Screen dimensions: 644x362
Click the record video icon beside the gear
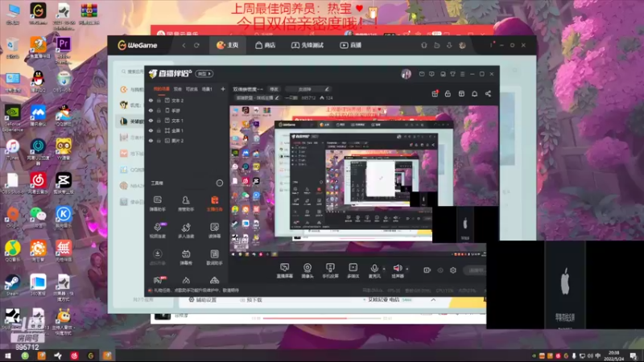[427, 270]
